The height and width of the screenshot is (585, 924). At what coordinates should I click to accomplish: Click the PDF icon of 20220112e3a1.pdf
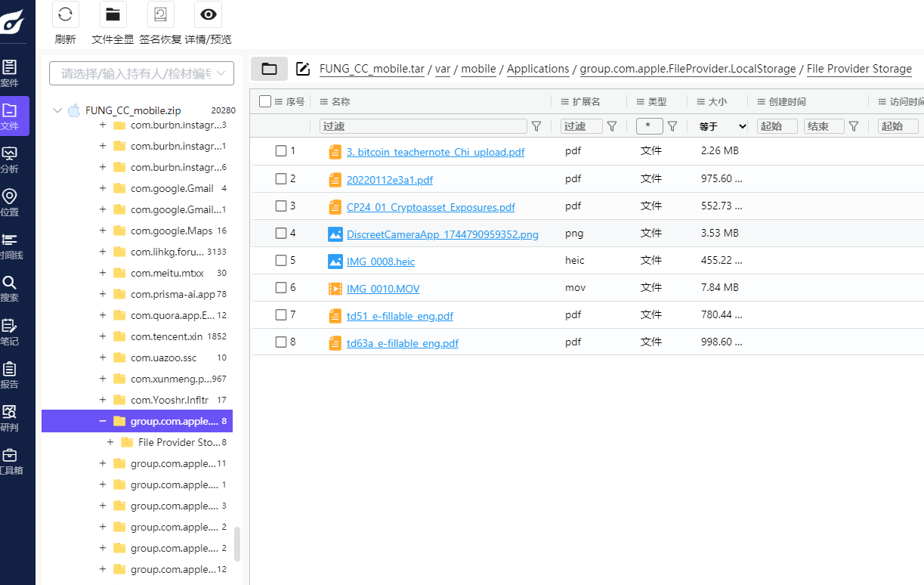[335, 180]
